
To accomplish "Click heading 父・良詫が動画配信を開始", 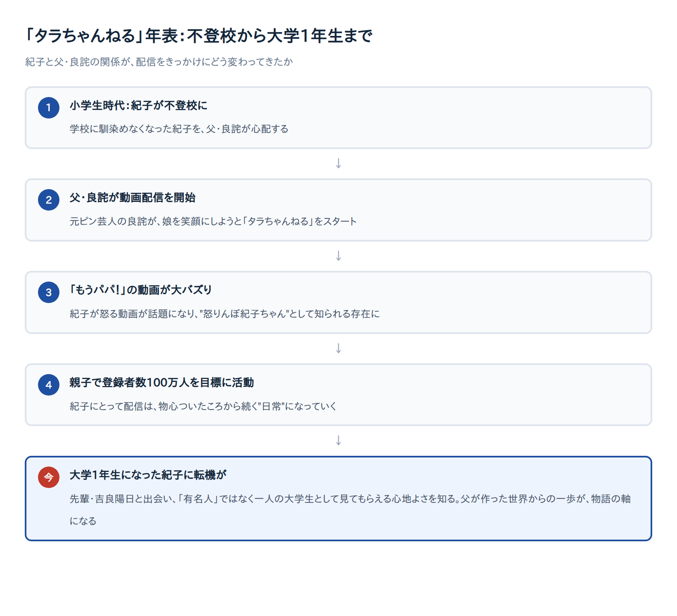I will (133, 198).
